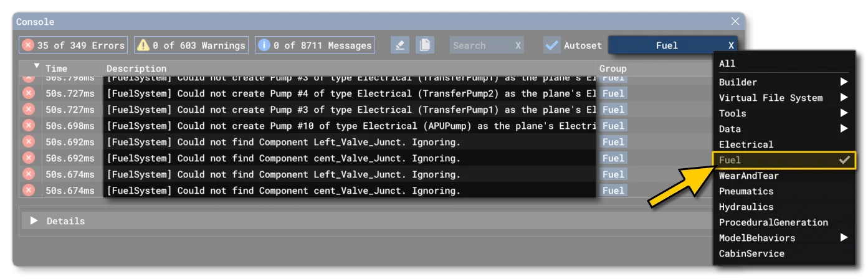
Task: Toggle the 0 of 603 Warnings filter
Action: tap(191, 45)
